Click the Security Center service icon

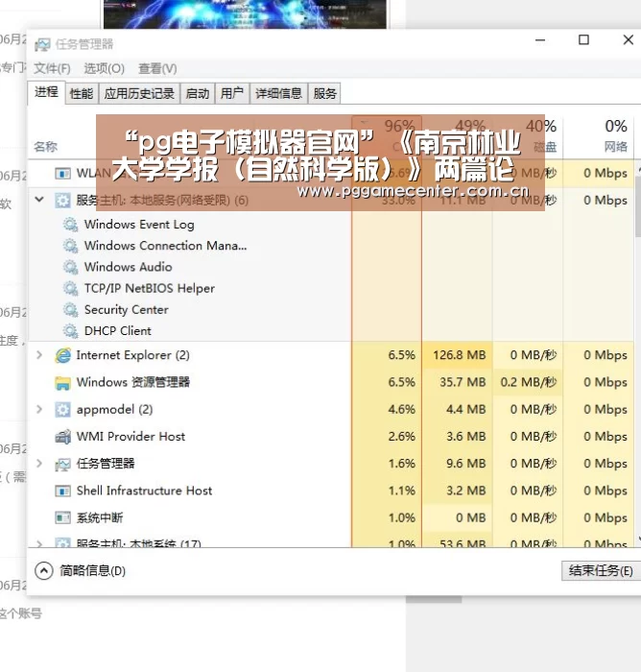pos(70,309)
